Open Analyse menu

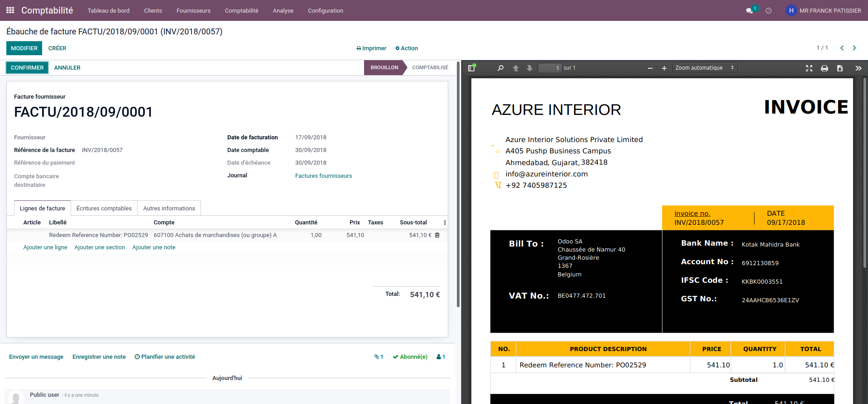point(283,10)
